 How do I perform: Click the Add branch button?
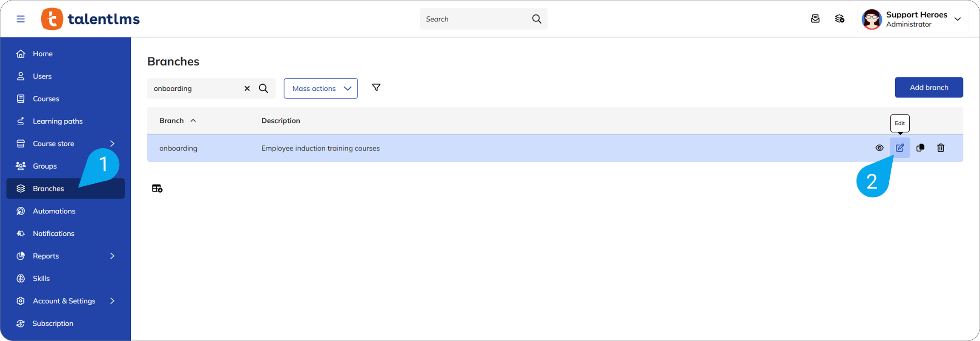tap(928, 87)
